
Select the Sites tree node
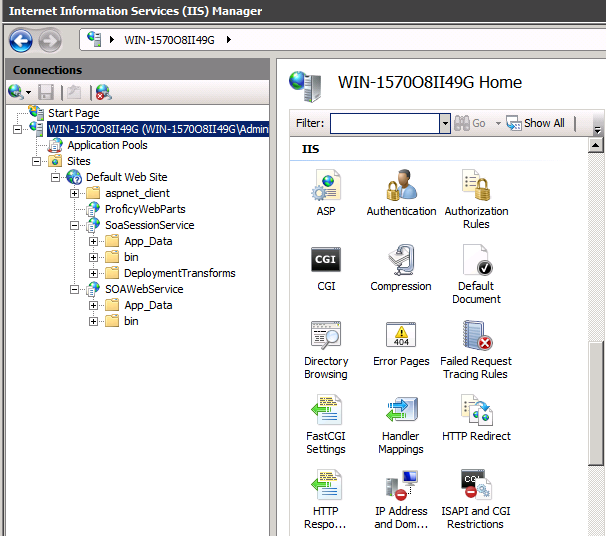point(79,161)
